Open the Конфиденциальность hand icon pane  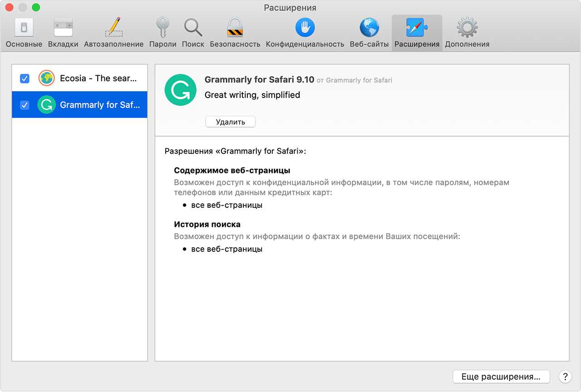(x=305, y=33)
